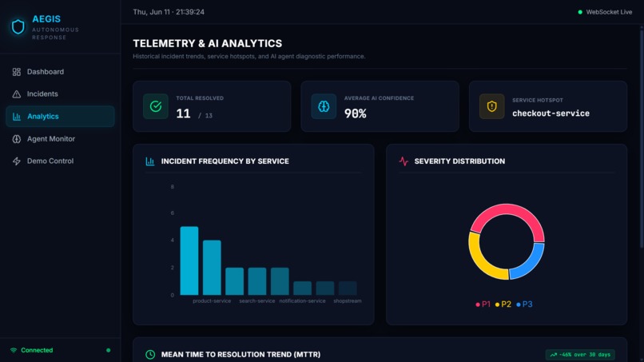Image resolution: width=644 pixels, height=362 pixels.
Task: Click the -46% over 30 days badge
Action: (x=580, y=355)
